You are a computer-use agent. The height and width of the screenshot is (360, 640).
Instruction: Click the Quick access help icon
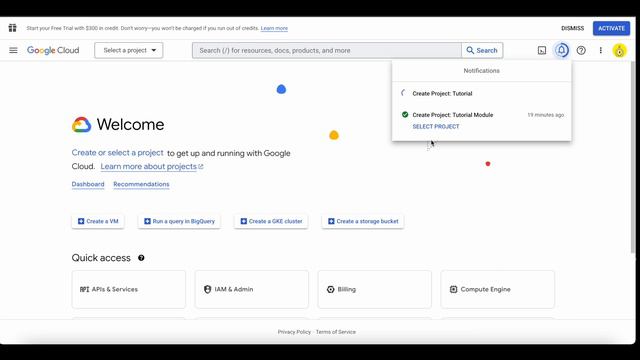tap(141, 258)
